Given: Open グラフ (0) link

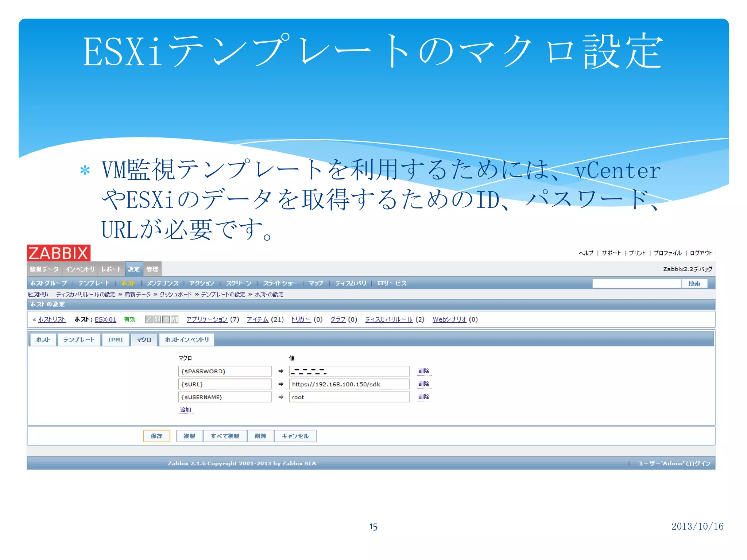Looking at the screenshot, I should [x=338, y=319].
